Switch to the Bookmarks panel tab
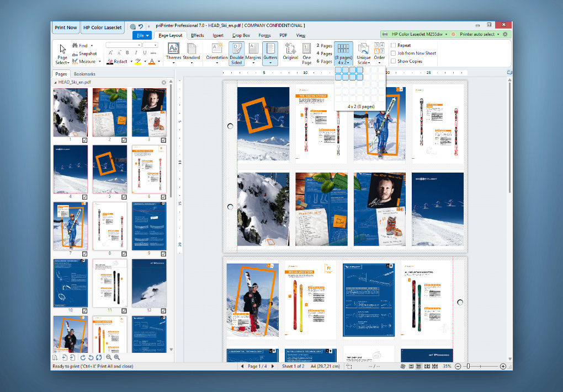 point(84,74)
